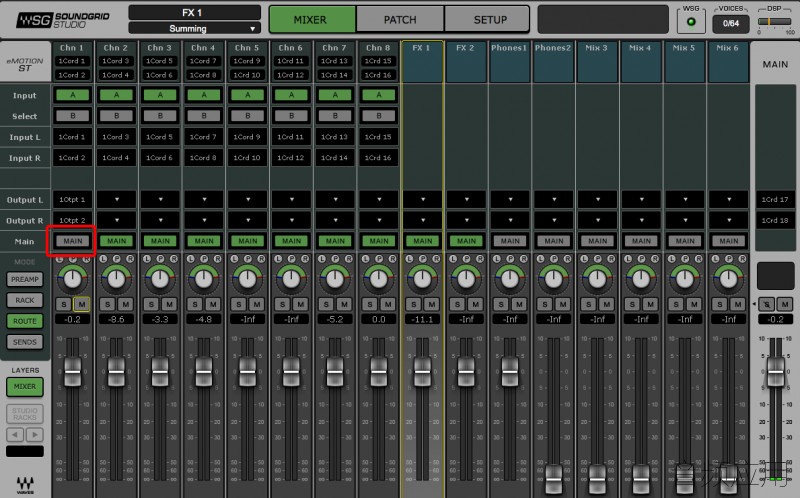800x498 pixels.
Task: Solo the FX 2 channel
Action: click(458, 305)
